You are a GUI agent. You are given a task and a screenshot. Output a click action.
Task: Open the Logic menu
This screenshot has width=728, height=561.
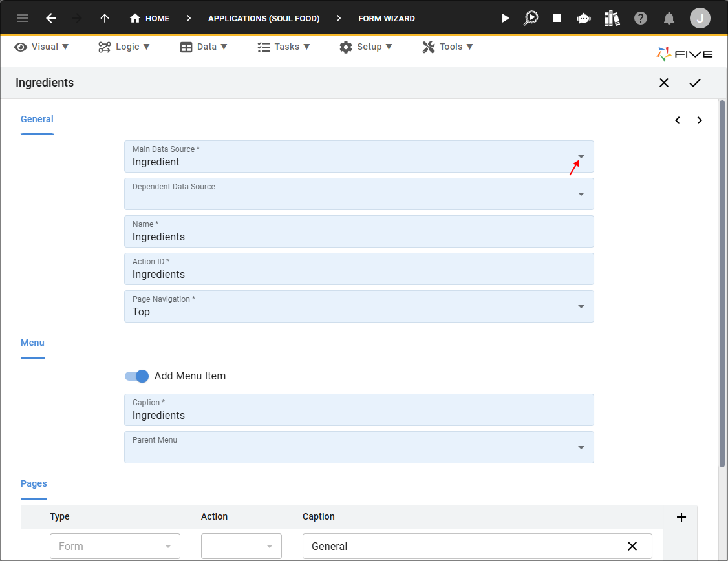(124, 47)
